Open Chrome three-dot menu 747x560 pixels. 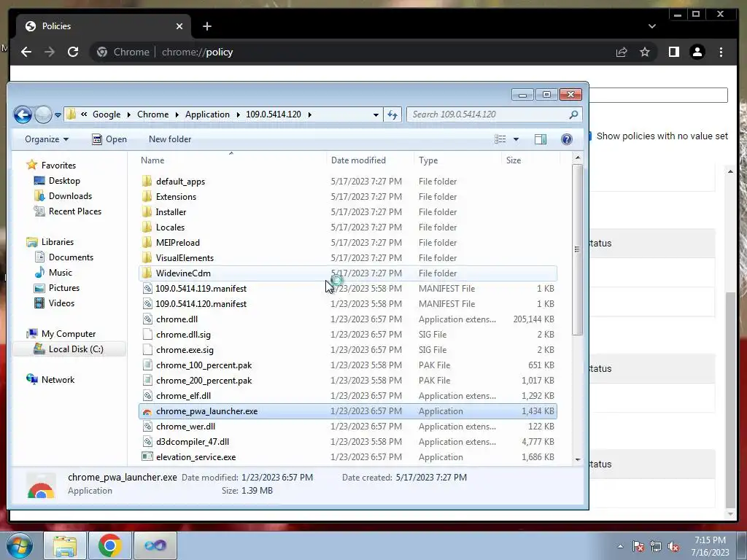pos(721,52)
